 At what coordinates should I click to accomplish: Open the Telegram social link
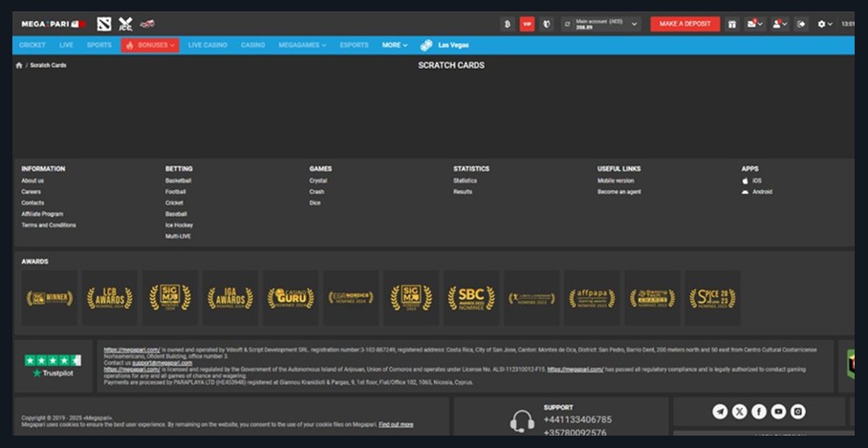tap(720, 412)
